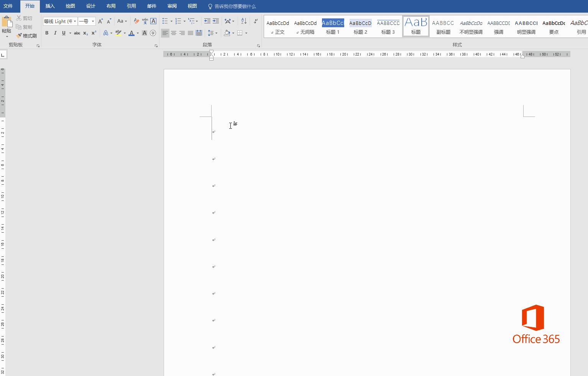Click the 告诉我你想要做什么 search box
This screenshot has height=376, width=588.
click(x=235, y=6)
